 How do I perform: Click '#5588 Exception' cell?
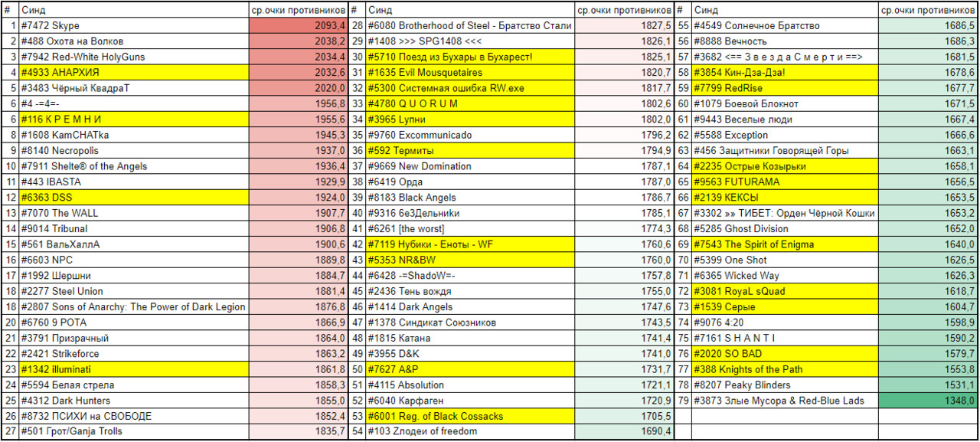(785, 135)
